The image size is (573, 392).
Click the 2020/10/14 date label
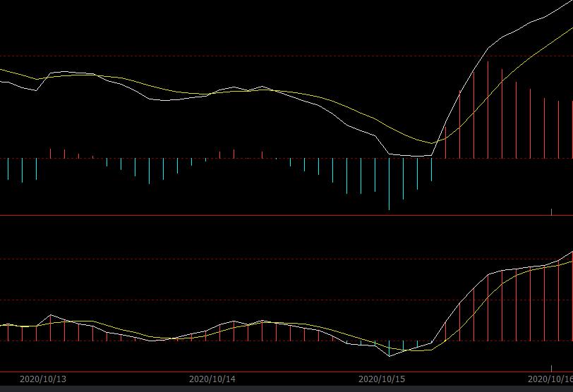tap(212, 379)
